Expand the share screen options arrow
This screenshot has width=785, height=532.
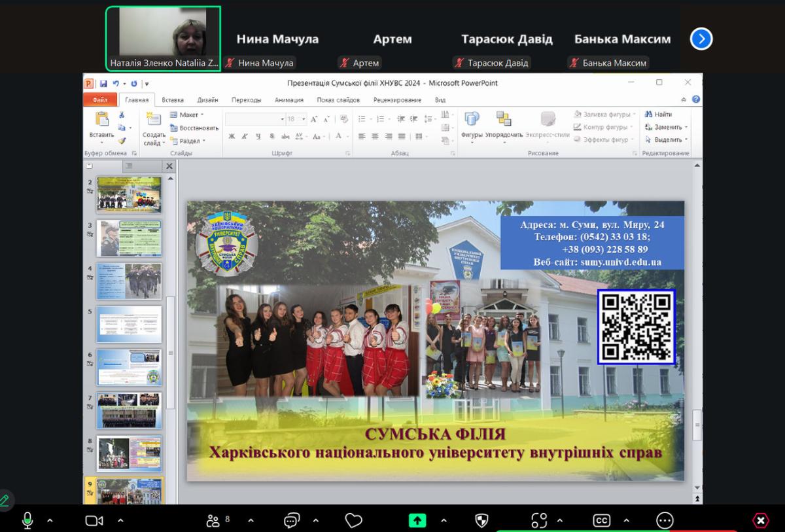click(444, 521)
